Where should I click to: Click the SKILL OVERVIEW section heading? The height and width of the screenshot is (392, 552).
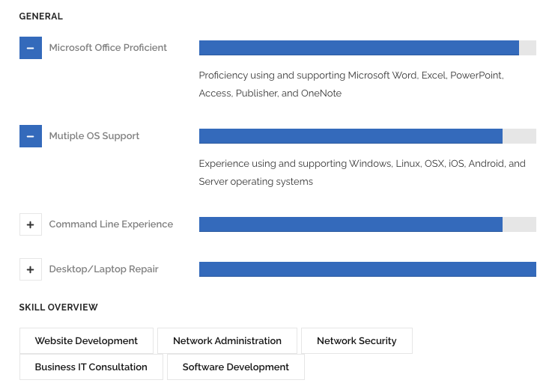click(58, 307)
